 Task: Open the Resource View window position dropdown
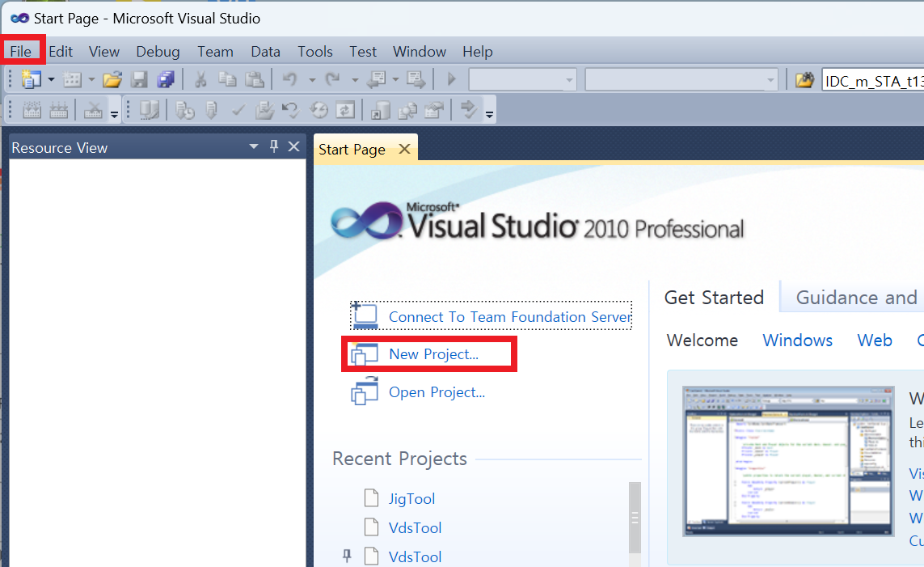254,146
